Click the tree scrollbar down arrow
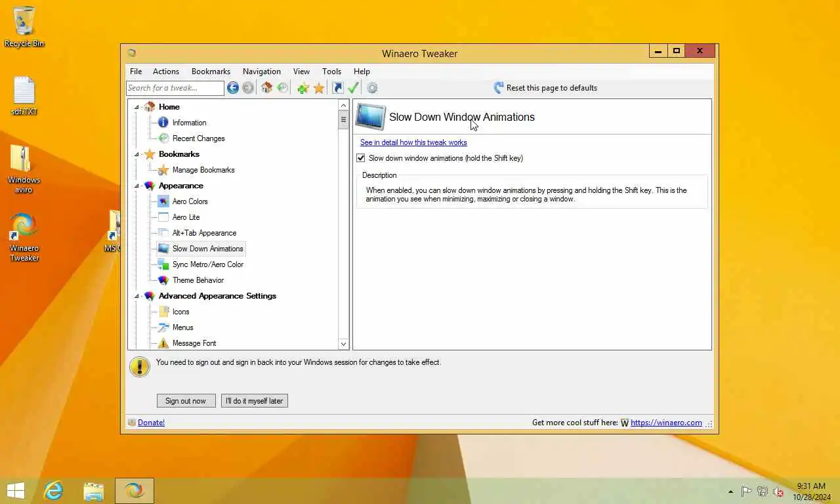The width and height of the screenshot is (840, 504). [343, 344]
